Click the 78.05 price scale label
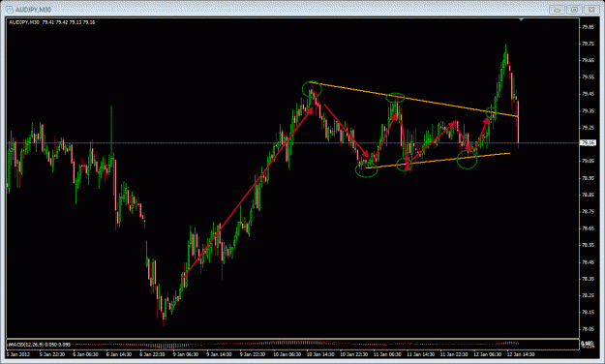 pos(588,329)
